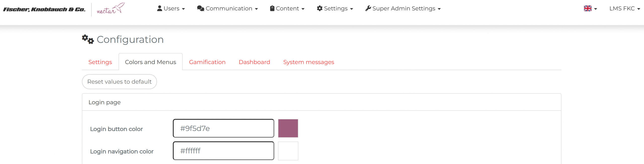644x164 pixels.
Task: Click the Users person icon
Action: [x=159, y=8]
